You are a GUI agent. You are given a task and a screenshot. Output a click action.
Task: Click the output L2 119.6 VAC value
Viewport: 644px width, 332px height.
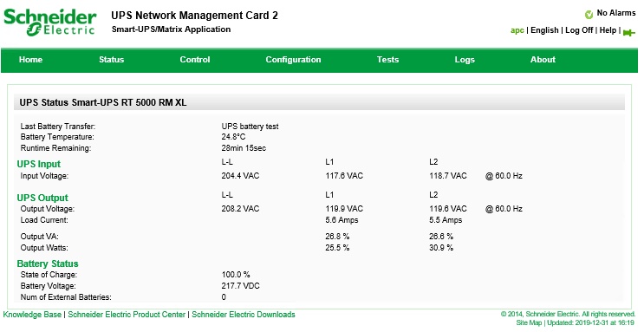[x=448, y=209]
